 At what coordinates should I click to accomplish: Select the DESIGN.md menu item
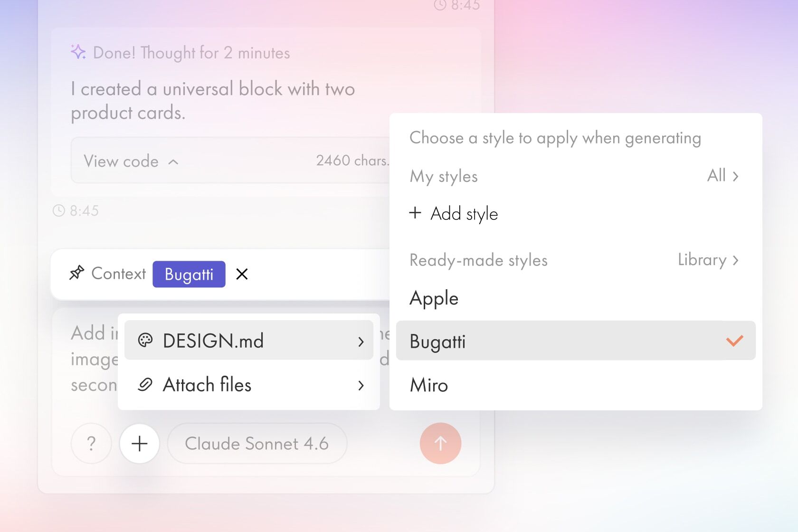click(x=248, y=340)
